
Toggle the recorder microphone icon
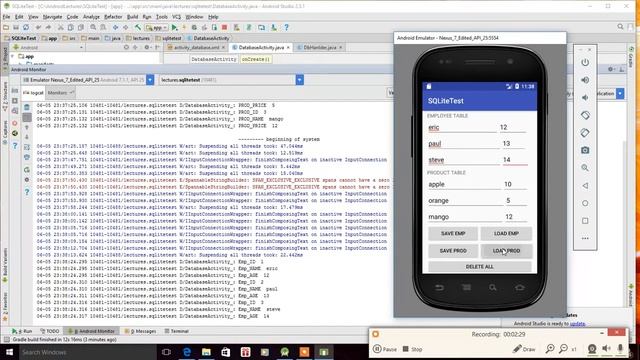click(x=620, y=349)
